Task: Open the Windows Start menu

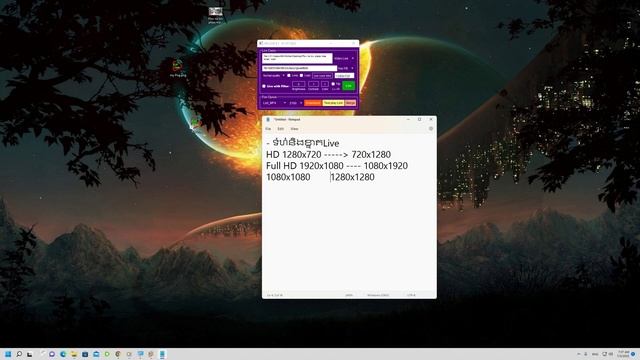Action: click(8, 354)
